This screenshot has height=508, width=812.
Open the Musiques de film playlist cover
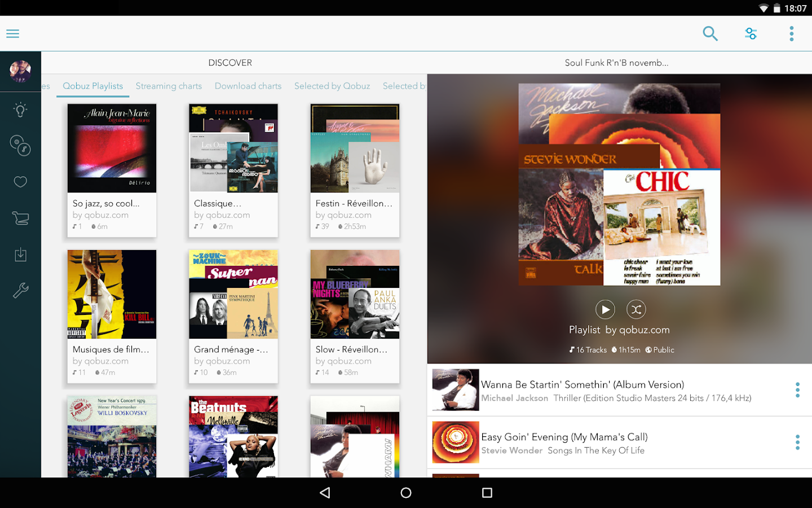[x=111, y=294]
